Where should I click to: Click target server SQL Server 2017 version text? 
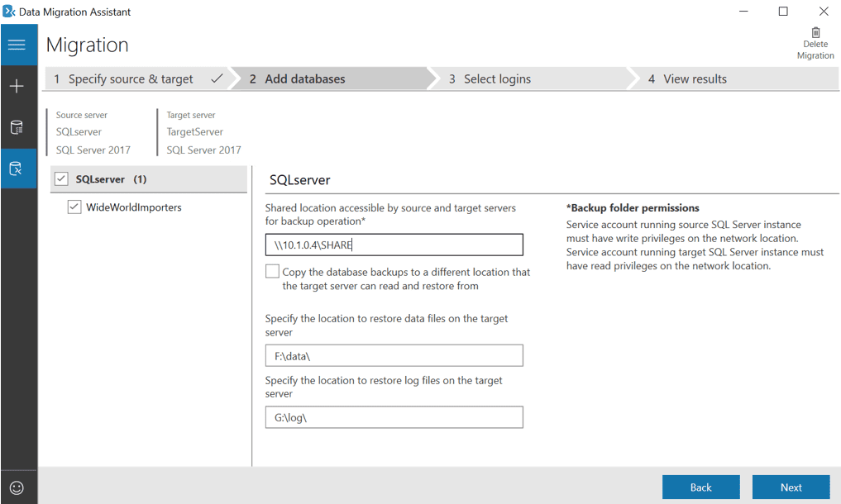tap(203, 150)
